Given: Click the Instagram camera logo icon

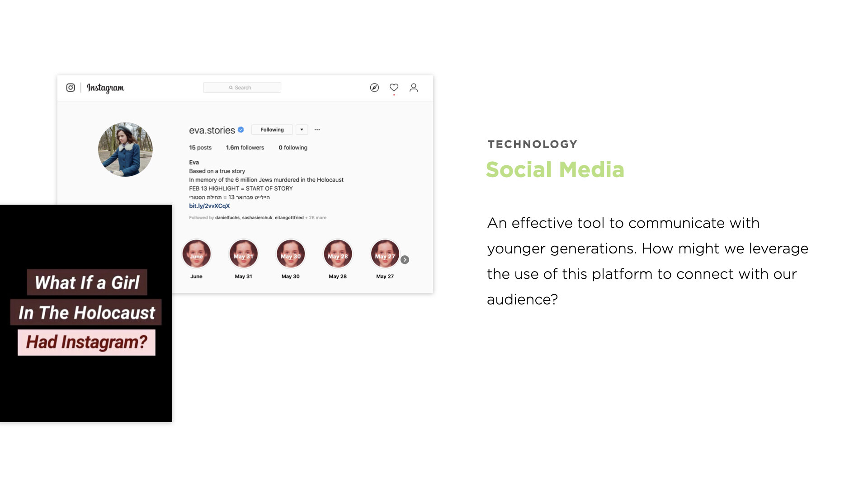Looking at the screenshot, I should tap(71, 88).
